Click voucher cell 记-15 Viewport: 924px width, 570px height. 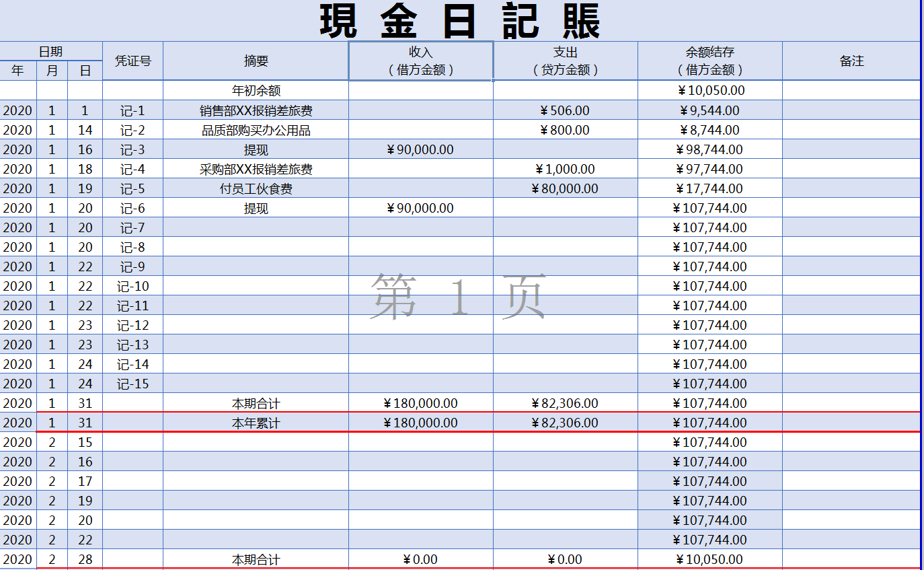(x=133, y=384)
